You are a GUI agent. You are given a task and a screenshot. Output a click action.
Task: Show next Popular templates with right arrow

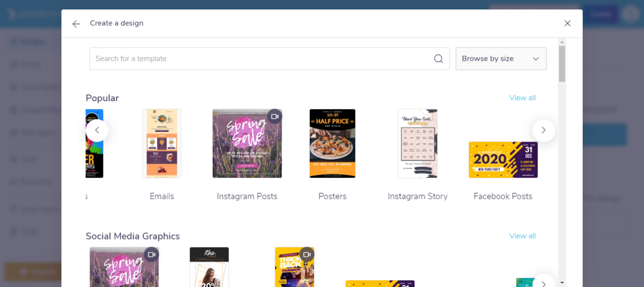543,130
